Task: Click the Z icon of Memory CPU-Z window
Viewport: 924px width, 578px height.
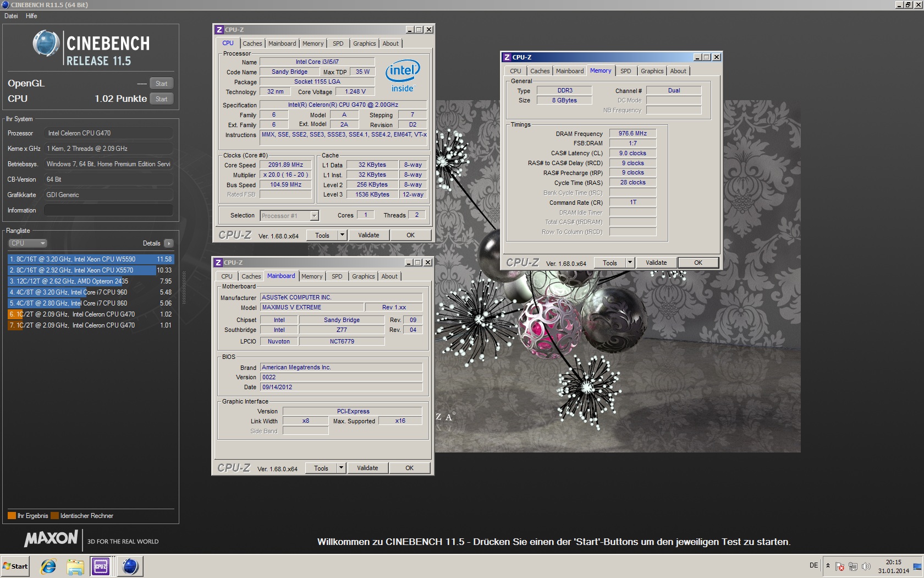Action: (507, 57)
